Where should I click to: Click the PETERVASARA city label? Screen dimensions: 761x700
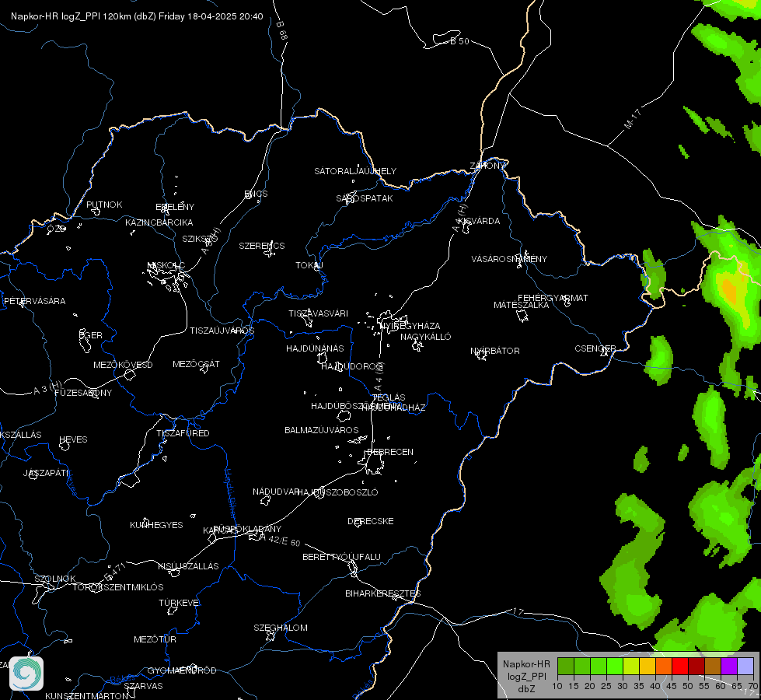(x=34, y=301)
